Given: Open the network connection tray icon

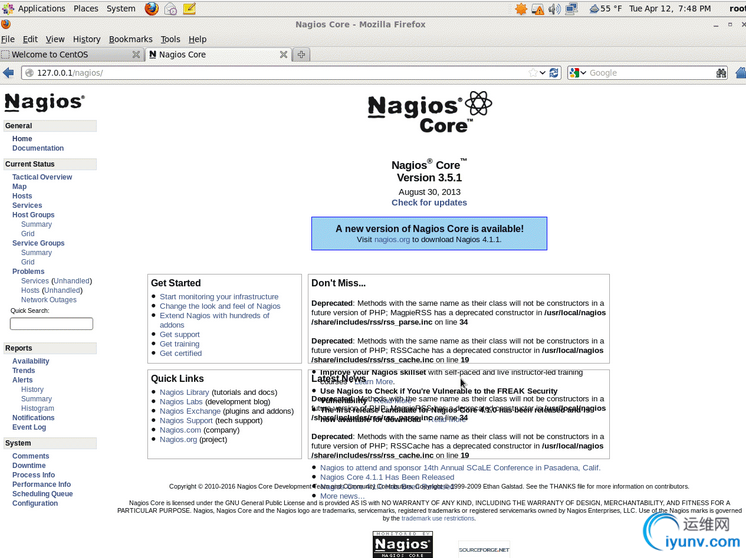Looking at the screenshot, I should (571, 9).
